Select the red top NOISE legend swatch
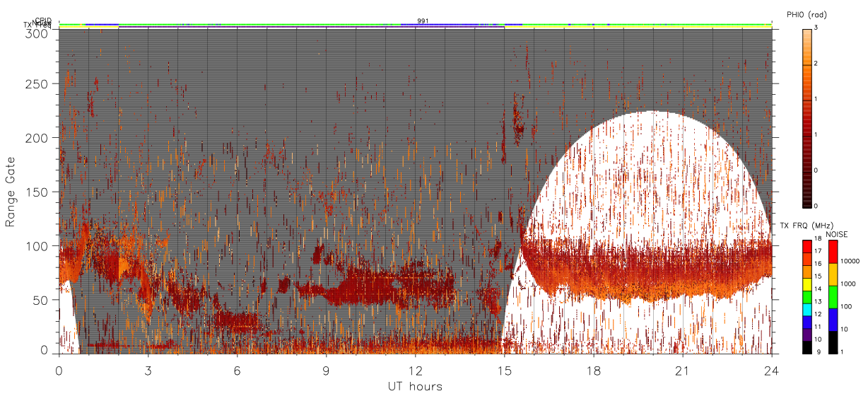Viewport: 868px width, 401px height. [x=833, y=252]
